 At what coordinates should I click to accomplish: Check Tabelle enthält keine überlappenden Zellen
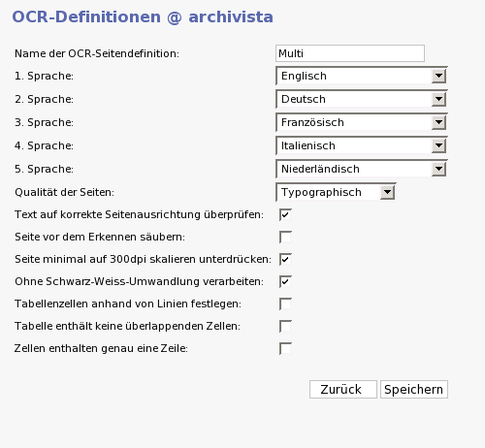coord(285,326)
